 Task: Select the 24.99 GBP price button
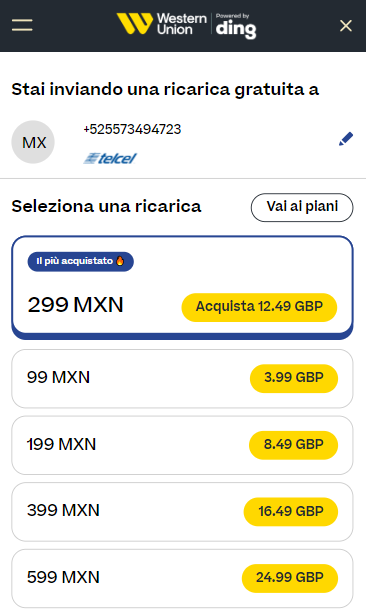[290, 578]
